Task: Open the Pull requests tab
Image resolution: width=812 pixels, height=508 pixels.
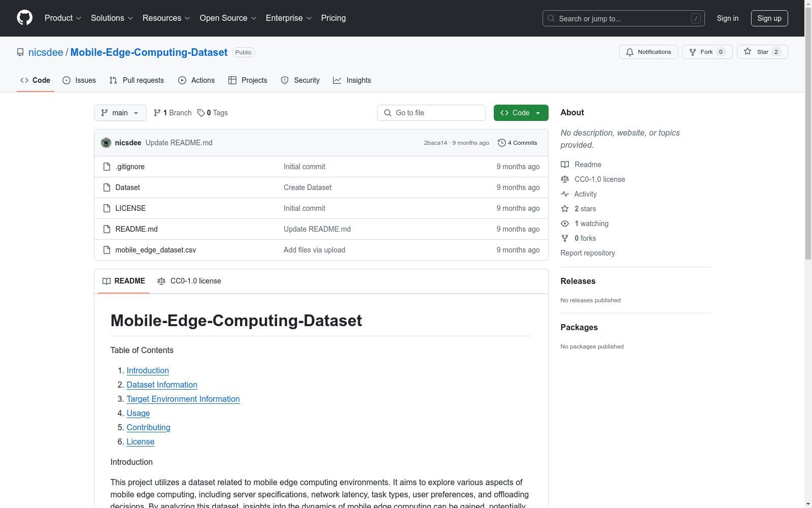Action: pos(137,80)
